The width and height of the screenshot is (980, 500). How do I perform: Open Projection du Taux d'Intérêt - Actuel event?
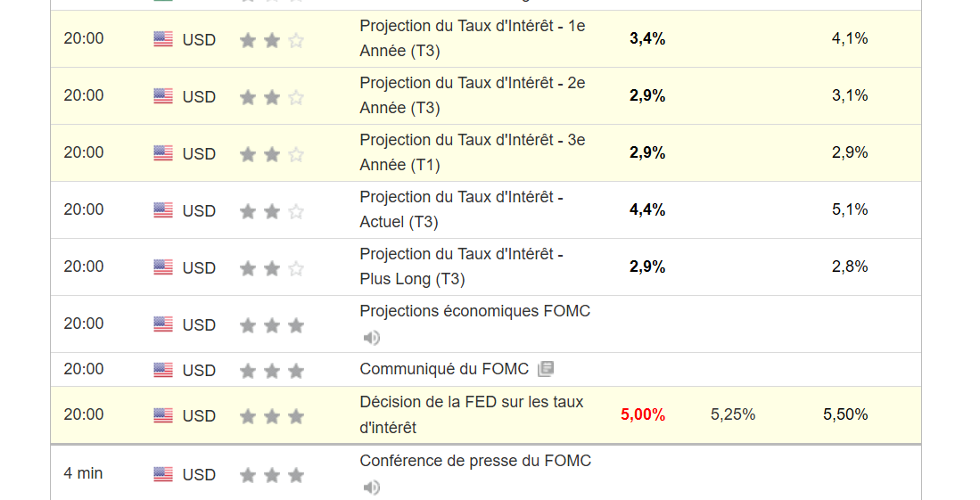click(x=461, y=209)
